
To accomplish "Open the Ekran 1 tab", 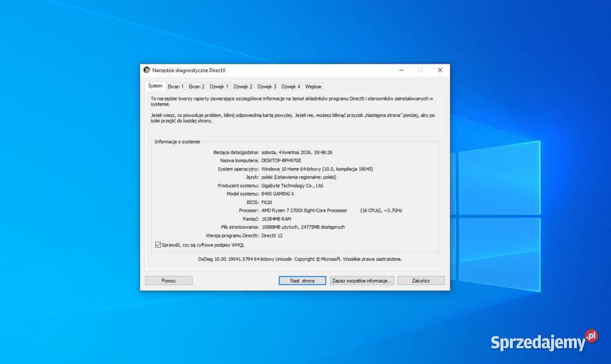I will click(176, 87).
